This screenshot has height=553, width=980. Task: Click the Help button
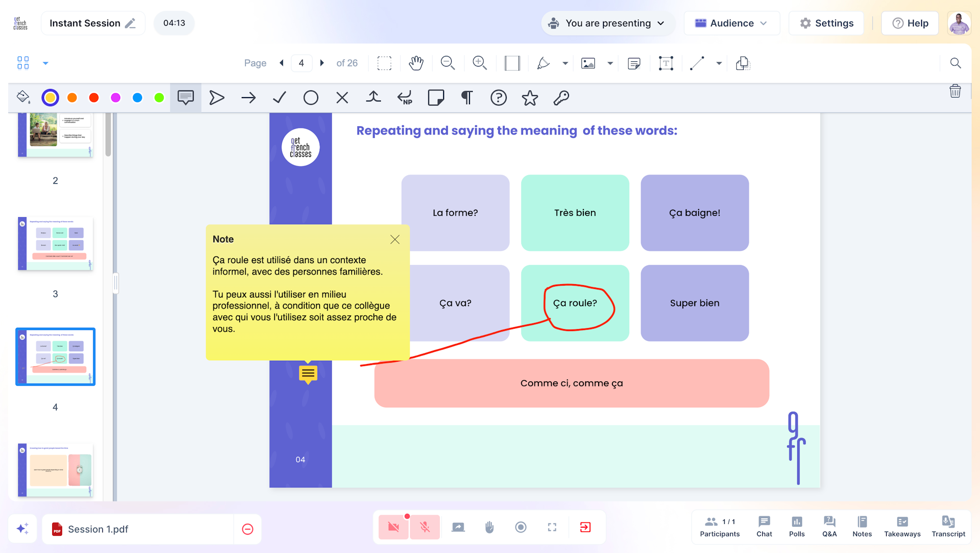click(910, 23)
